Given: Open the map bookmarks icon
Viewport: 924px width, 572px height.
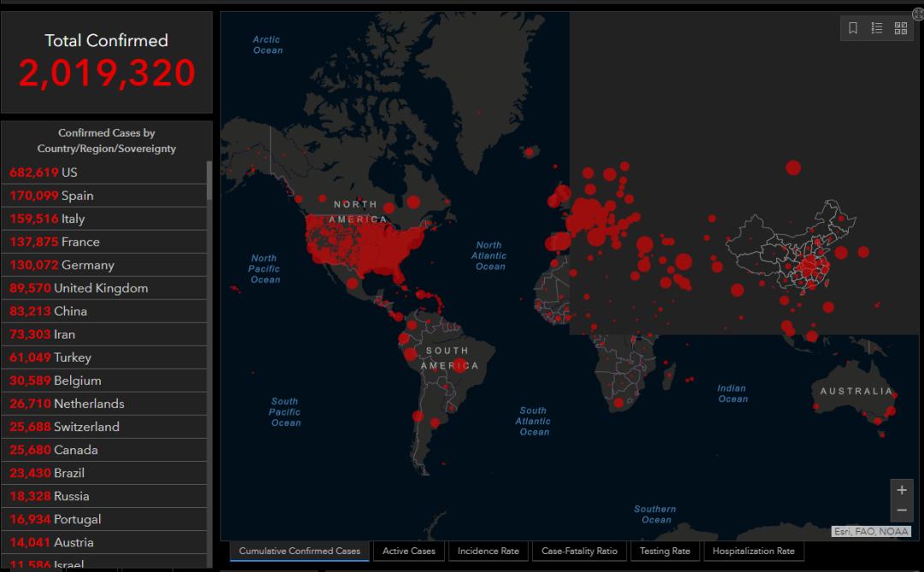Looking at the screenshot, I should [853, 27].
